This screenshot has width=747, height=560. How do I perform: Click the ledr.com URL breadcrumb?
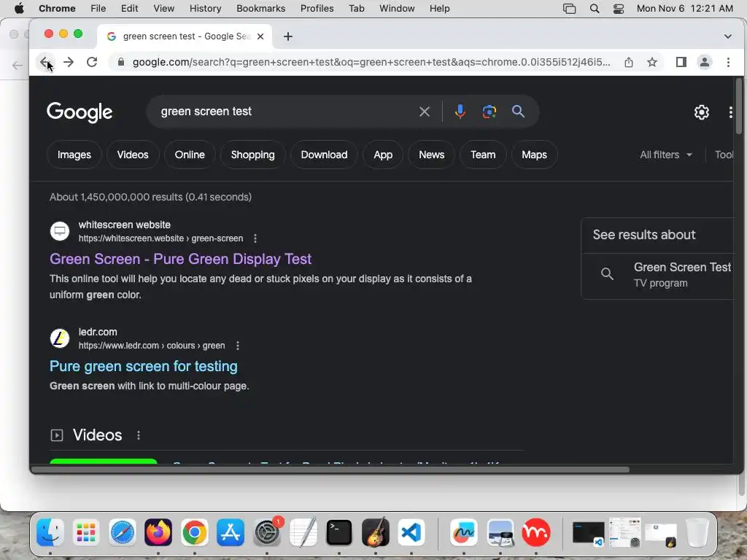[x=152, y=346]
